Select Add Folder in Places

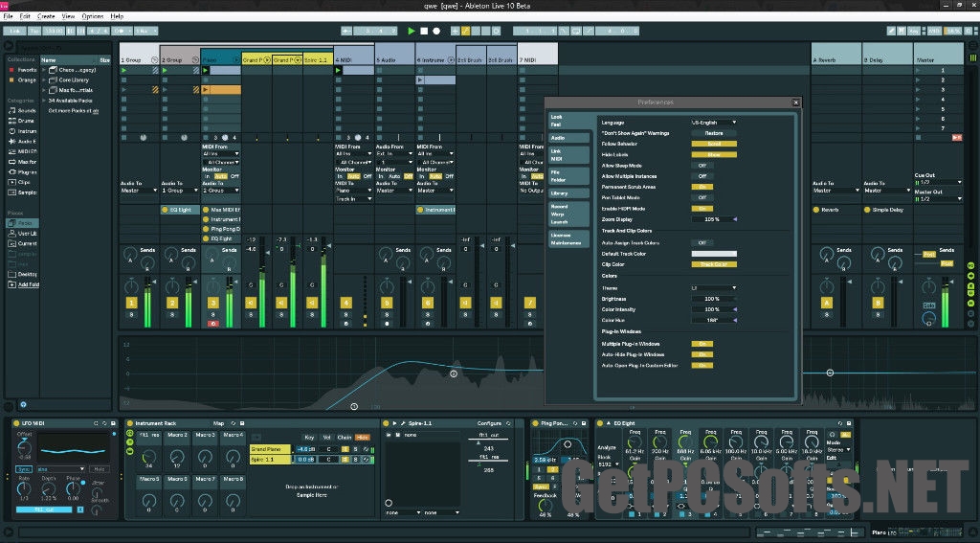tap(23, 284)
